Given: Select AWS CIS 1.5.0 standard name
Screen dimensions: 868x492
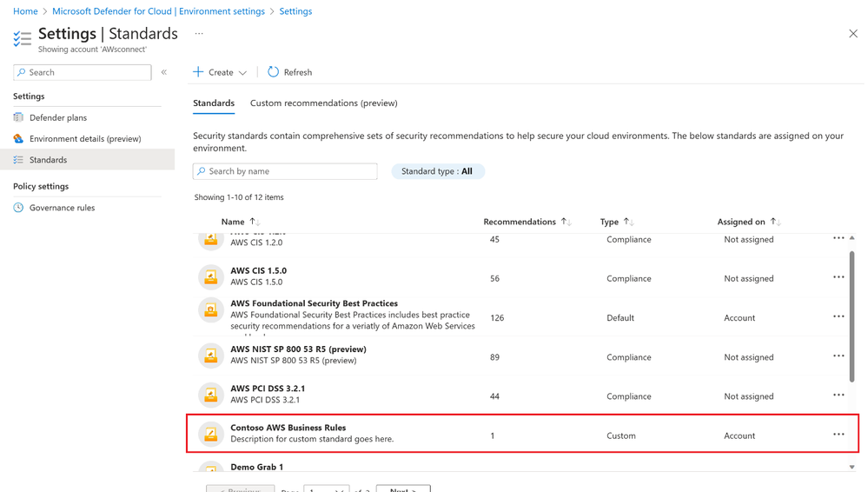Looking at the screenshot, I should tap(259, 270).
